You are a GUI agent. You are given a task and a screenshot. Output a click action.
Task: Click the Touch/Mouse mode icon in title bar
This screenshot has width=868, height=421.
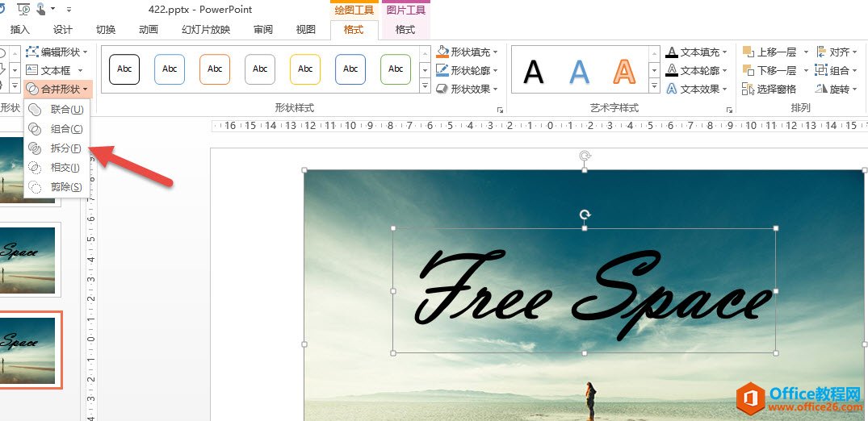pos(41,8)
